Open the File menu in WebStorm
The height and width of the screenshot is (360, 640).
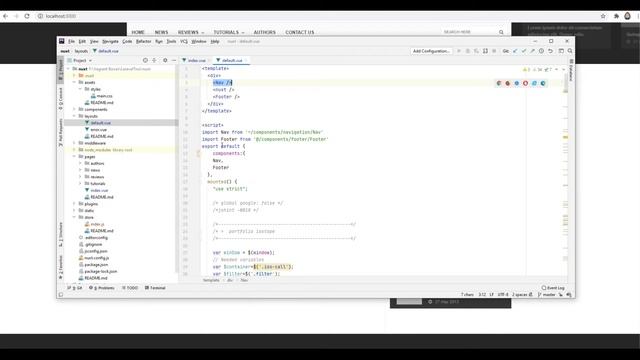[x=71, y=42]
